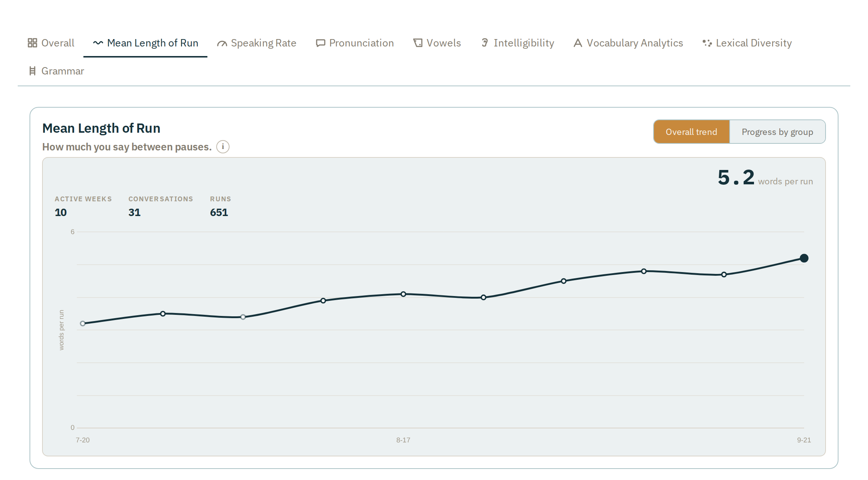Select the Intelligibility tab
The width and height of the screenshot is (868, 480).
517,43
